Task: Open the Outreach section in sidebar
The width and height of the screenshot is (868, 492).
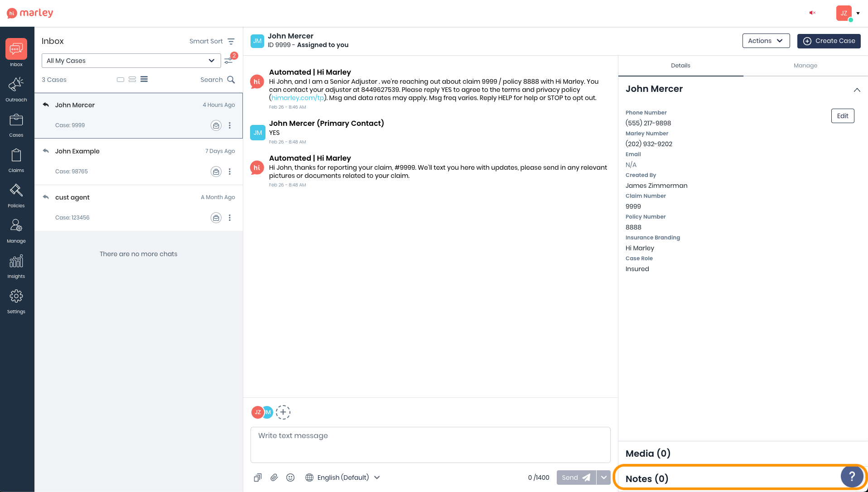Action: pos(16,88)
